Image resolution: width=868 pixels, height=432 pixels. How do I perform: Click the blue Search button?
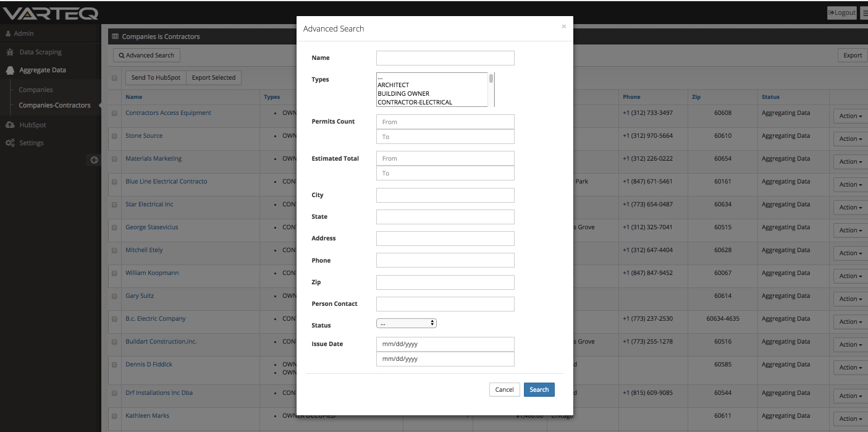coord(539,389)
